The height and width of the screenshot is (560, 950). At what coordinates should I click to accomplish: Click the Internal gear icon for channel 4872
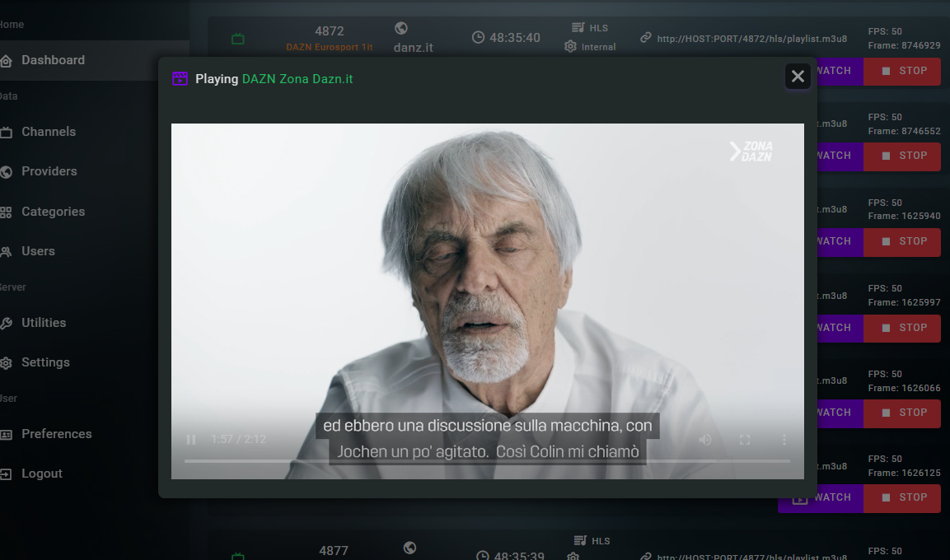pos(570,46)
